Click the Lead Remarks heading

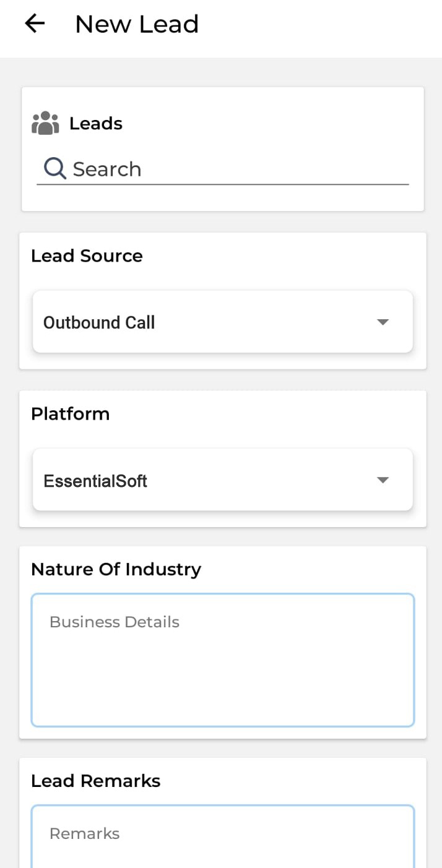[96, 781]
